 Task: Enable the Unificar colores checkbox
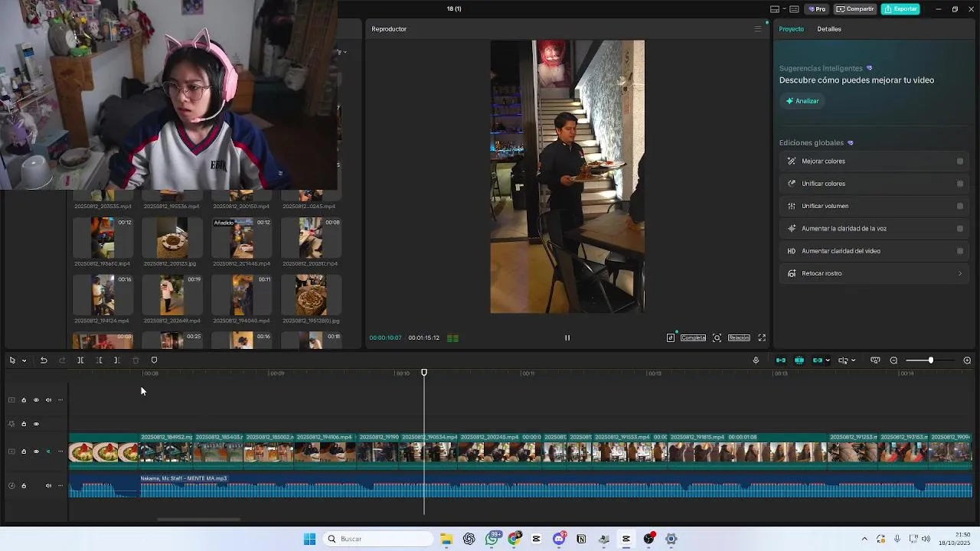click(x=960, y=184)
